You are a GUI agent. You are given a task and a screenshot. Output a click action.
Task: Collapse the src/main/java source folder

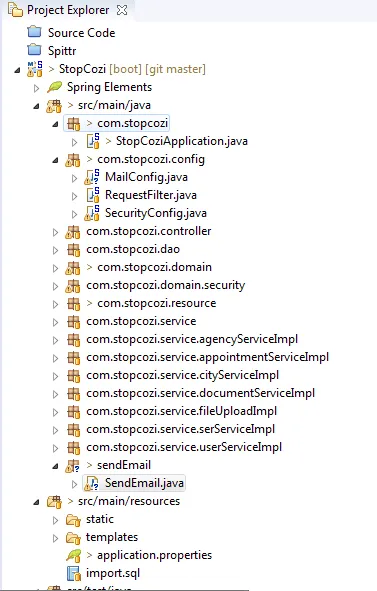(36, 106)
